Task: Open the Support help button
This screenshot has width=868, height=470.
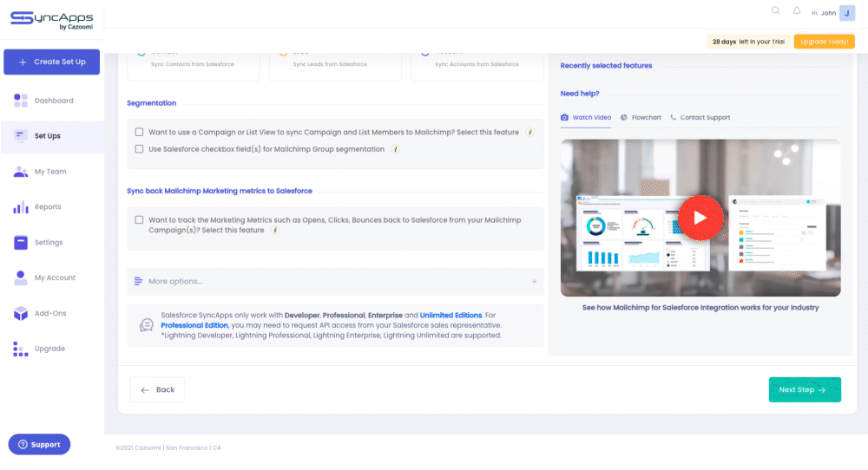Action: (x=39, y=445)
